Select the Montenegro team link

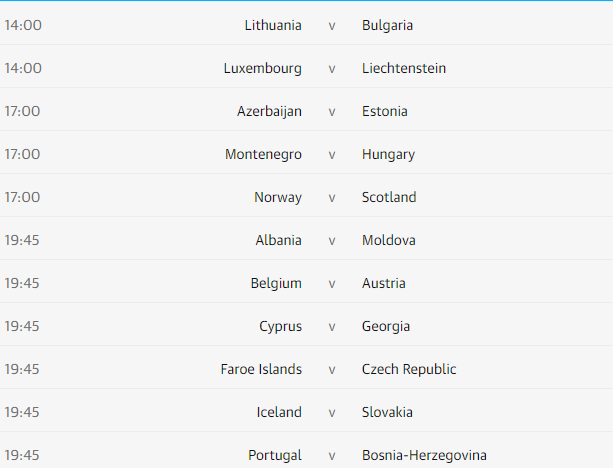coord(264,154)
